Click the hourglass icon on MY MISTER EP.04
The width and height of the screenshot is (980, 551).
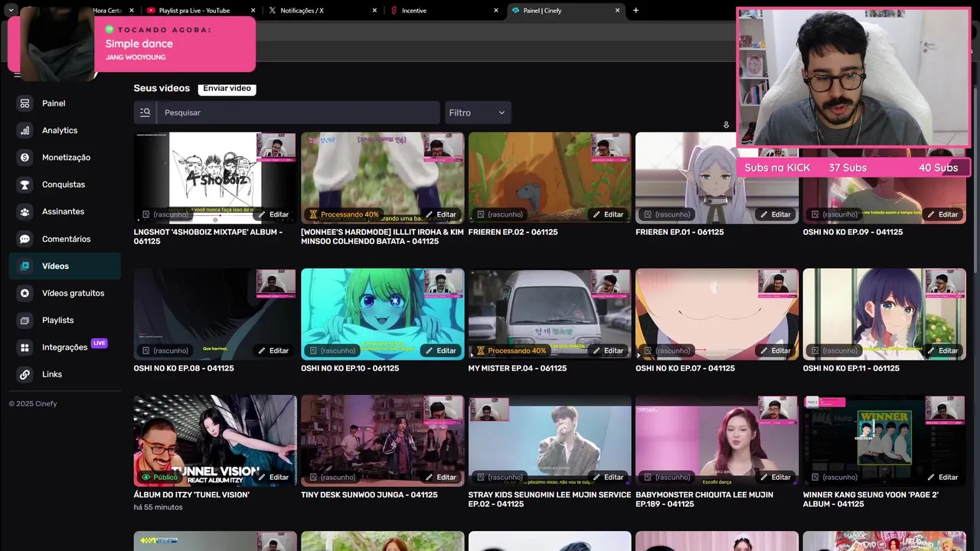tap(481, 350)
